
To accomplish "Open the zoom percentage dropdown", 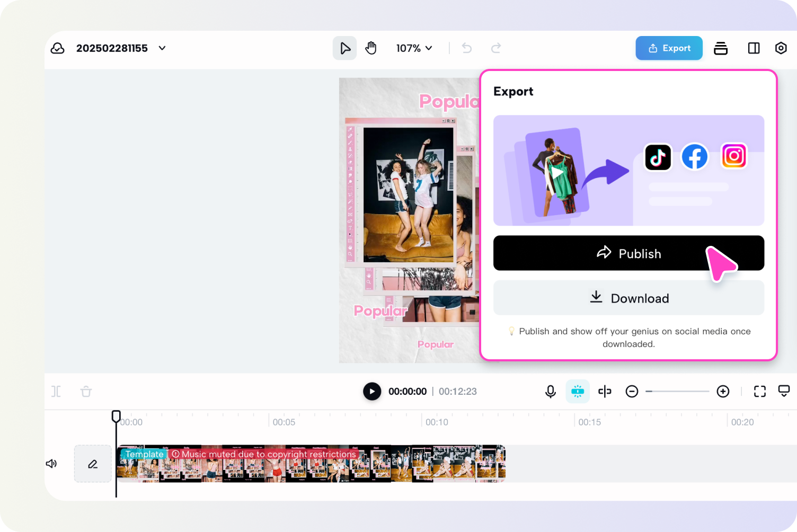I will click(x=414, y=48).
